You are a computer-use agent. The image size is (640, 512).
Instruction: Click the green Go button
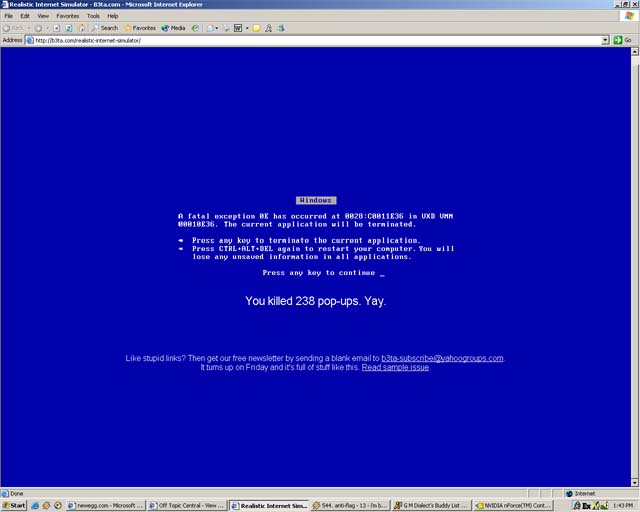(x=623, y=40)
